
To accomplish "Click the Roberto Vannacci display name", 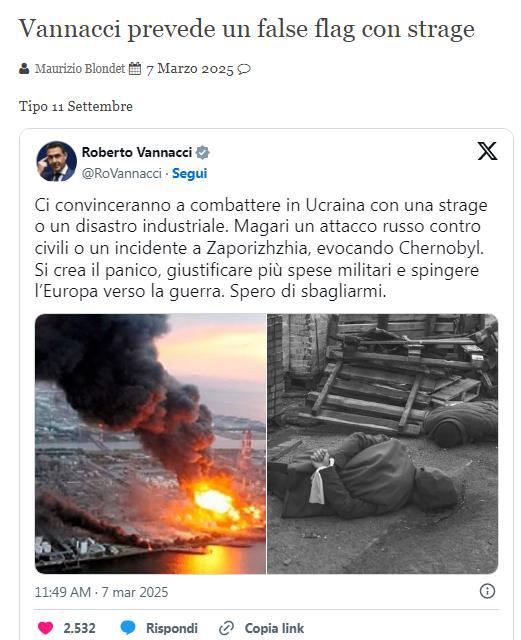I will click(x=137, y=152).
